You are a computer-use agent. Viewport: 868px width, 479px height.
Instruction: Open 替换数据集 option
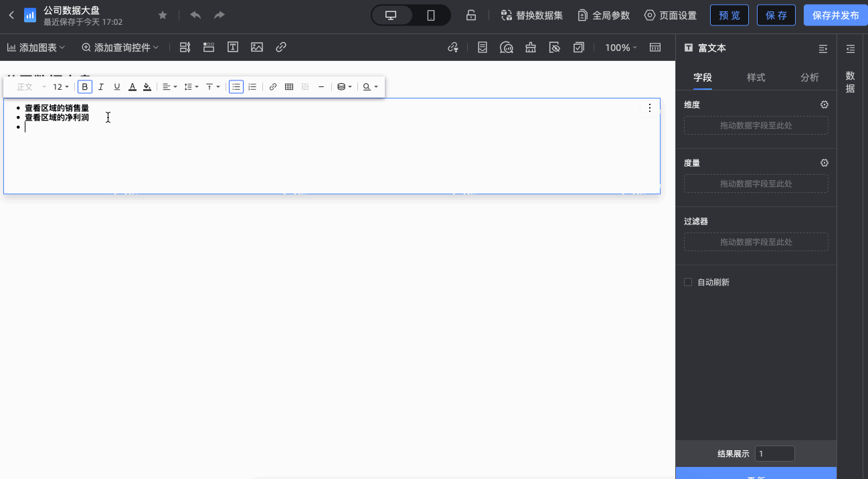click(x=532, y=15)
